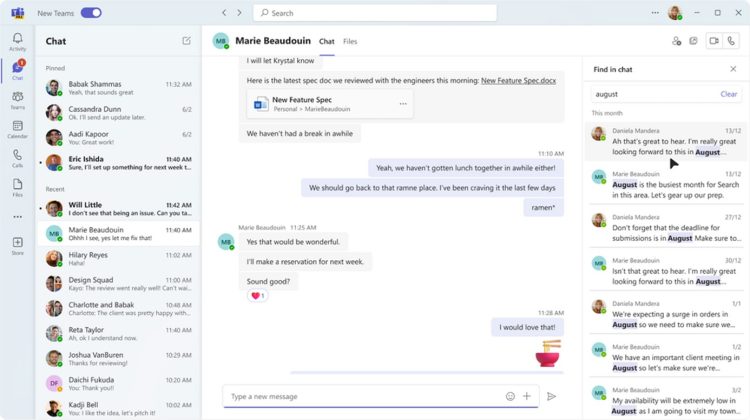
Task: Open chat with Aadi Kapoor
Action: point(119,138)
